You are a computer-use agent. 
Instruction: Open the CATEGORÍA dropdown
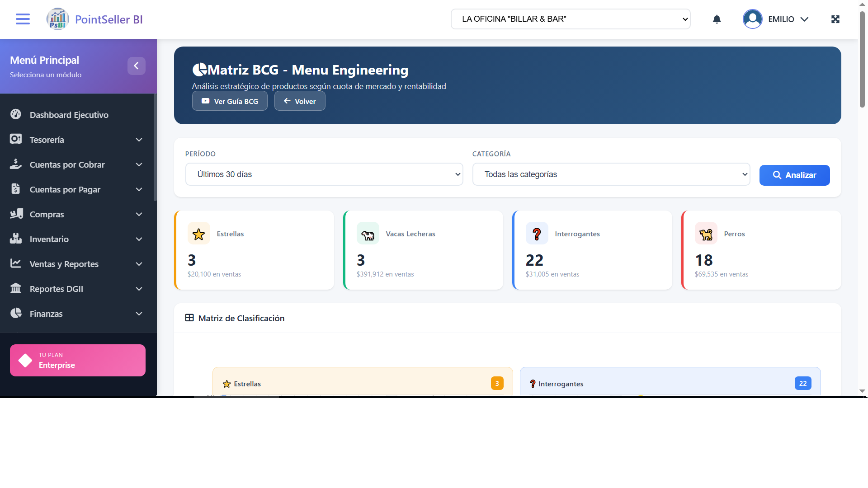pyautogui.click(x=611, y=174)
